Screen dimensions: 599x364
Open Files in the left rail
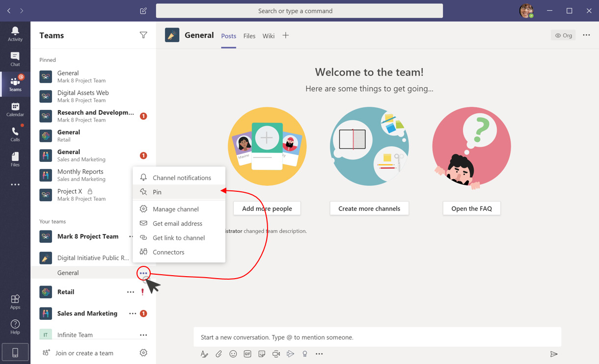[15, 159]
